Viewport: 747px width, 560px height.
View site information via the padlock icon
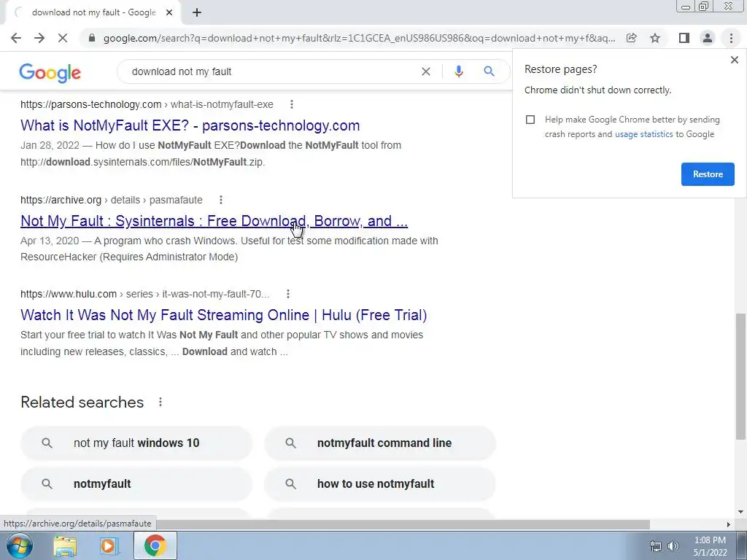92,38
